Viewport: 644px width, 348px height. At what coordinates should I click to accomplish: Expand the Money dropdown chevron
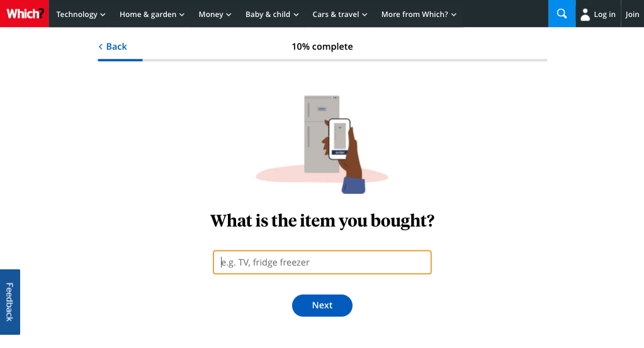point(229,14)
